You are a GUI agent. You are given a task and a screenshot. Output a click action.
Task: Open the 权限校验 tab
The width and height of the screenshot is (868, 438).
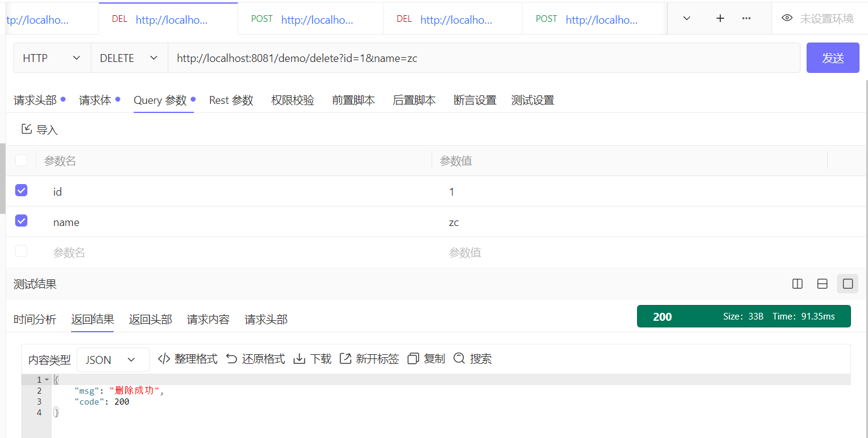(293, 100)
